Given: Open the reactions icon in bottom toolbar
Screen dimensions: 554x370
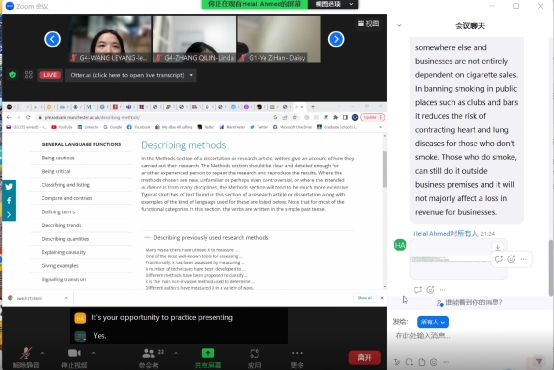Looking at the screenshot, I should (254, 353).
